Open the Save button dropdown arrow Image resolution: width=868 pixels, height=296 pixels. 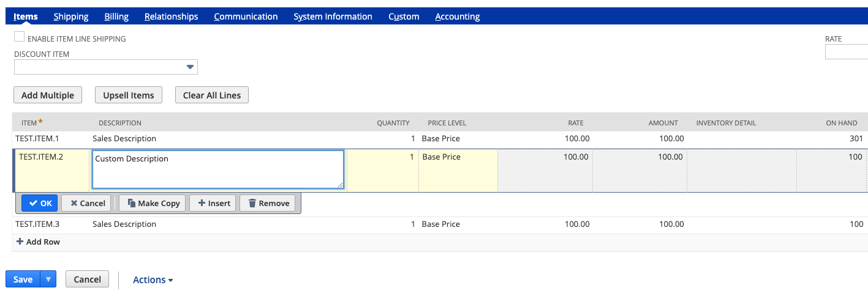(x=48, y=279)
